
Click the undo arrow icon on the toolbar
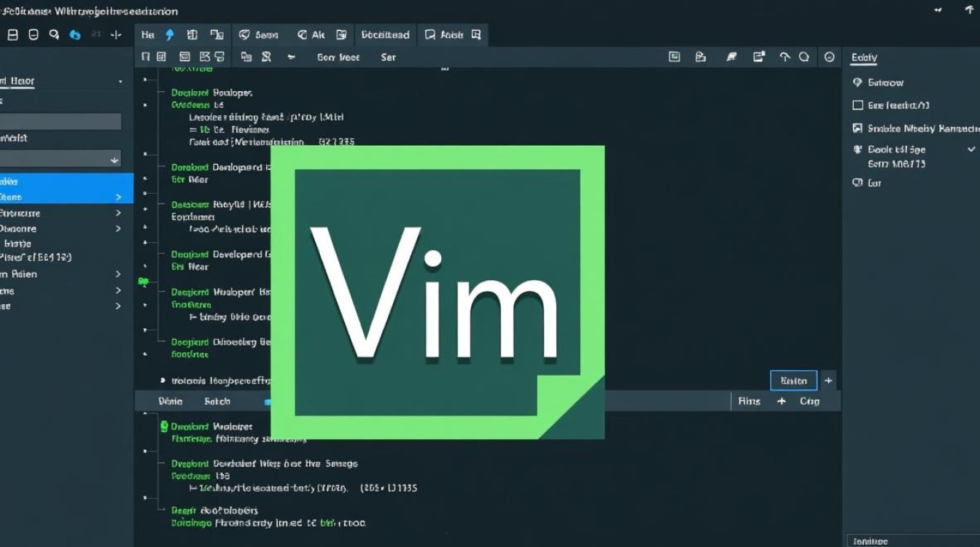785,56
